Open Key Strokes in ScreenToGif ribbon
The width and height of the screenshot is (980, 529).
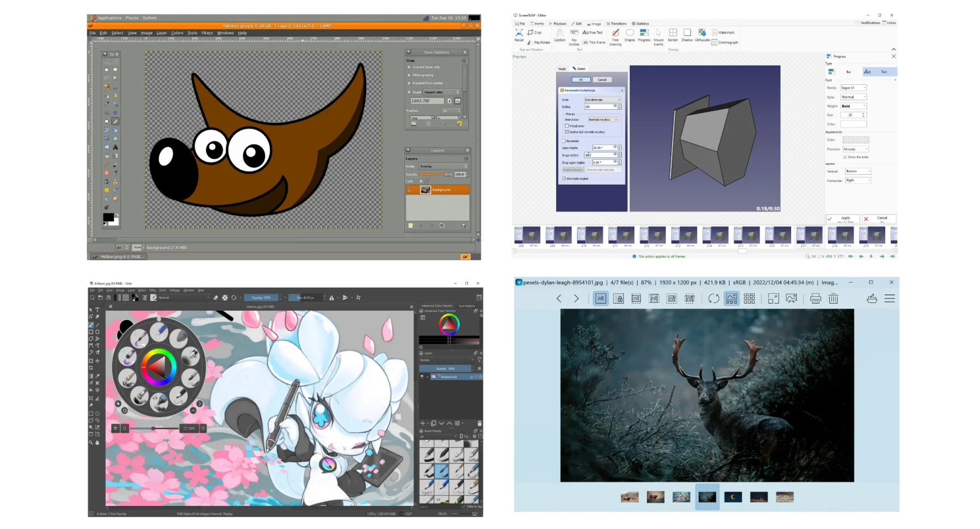click(574, 37)
